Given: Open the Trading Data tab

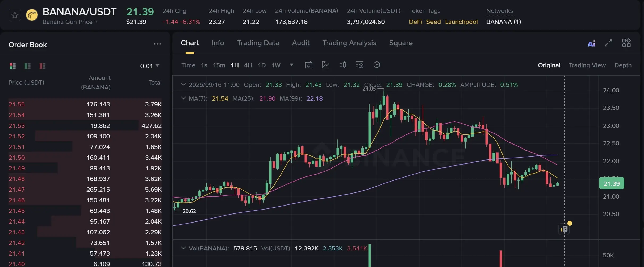Looking at the screenshot, I should (x=258, y=43).
